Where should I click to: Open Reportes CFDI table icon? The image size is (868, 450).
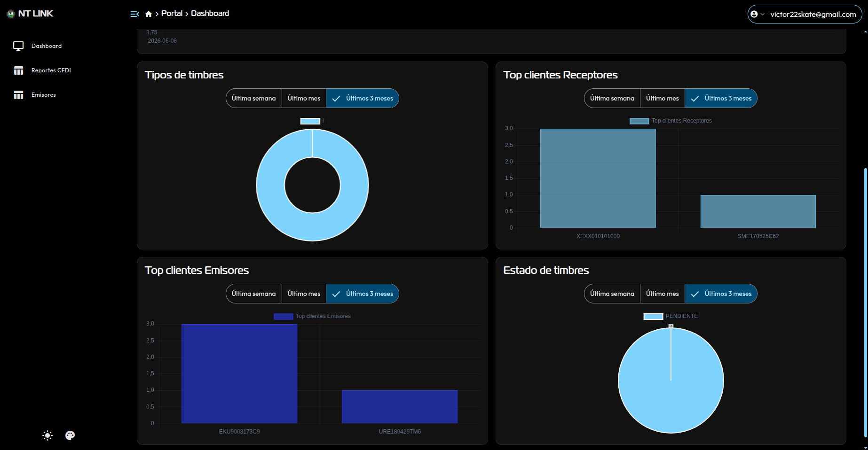click(x=18, y=70)
